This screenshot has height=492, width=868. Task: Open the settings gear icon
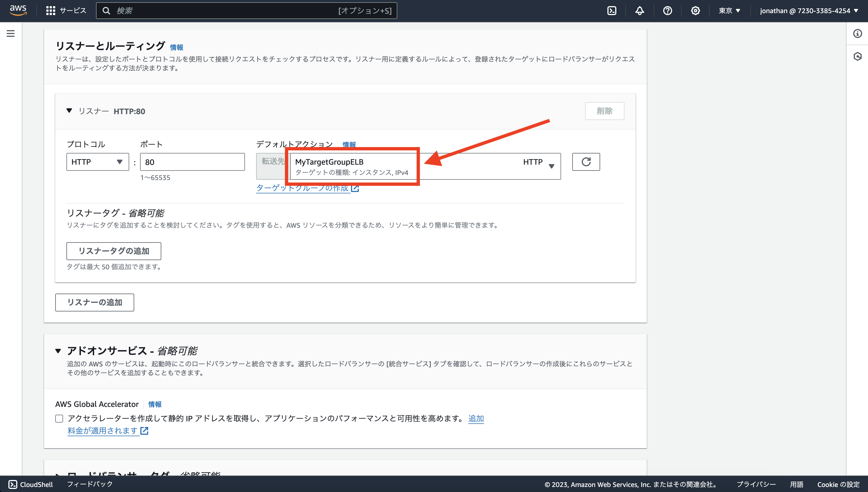point(695,10)
